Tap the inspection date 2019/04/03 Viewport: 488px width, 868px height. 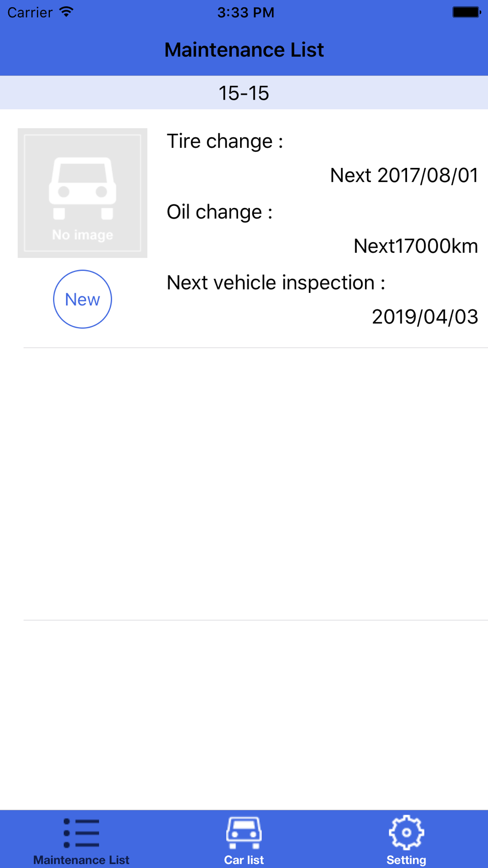tap(425, 317)
